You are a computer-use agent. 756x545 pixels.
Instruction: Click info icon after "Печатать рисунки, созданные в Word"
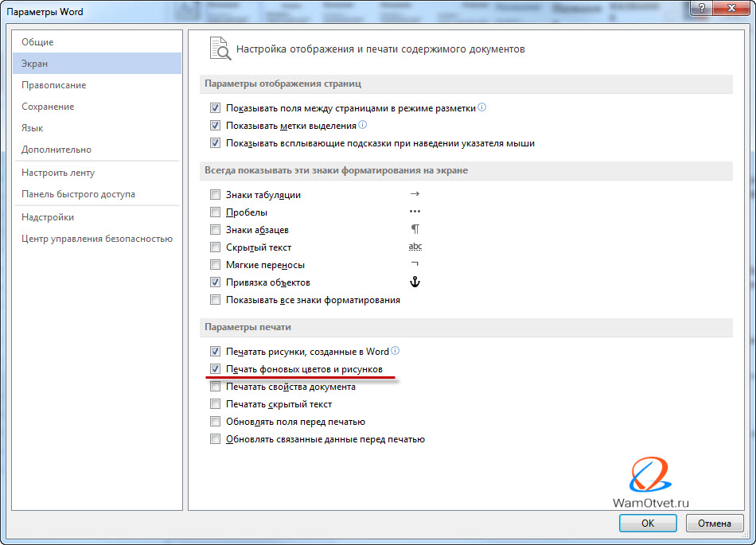pos(396,350)
